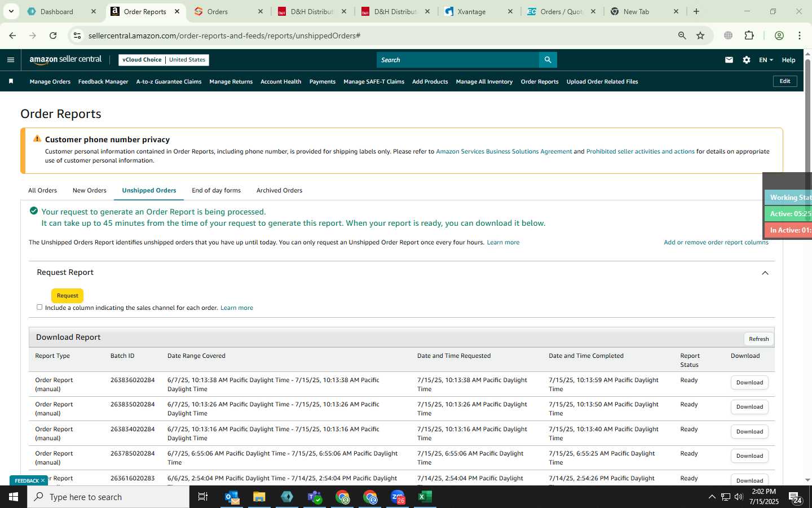Open Archived Orders tab
The width and height of the screenshot is (812, 508).
point(279,190)
